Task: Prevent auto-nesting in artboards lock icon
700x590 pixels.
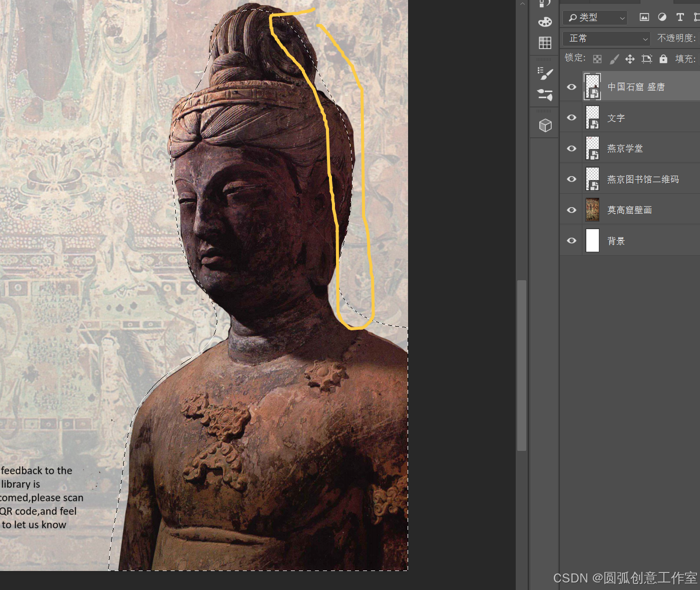Action: point(647,59)
